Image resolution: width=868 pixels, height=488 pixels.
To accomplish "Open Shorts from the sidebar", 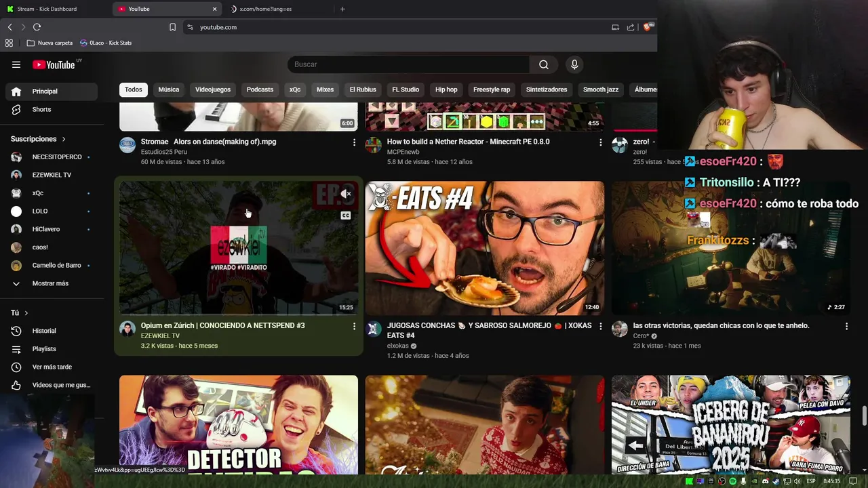I will [52, 109].
